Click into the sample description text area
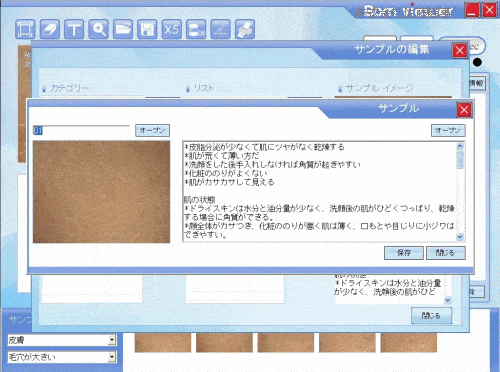The width and height of the screenshot is (500, 372). click(x=319, y=192)
